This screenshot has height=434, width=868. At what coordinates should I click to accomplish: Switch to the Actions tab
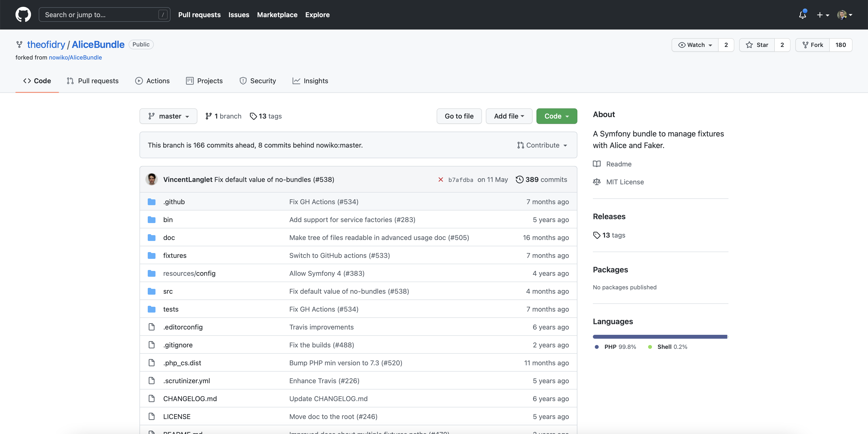pyautogui.click(x=152, y=81)
